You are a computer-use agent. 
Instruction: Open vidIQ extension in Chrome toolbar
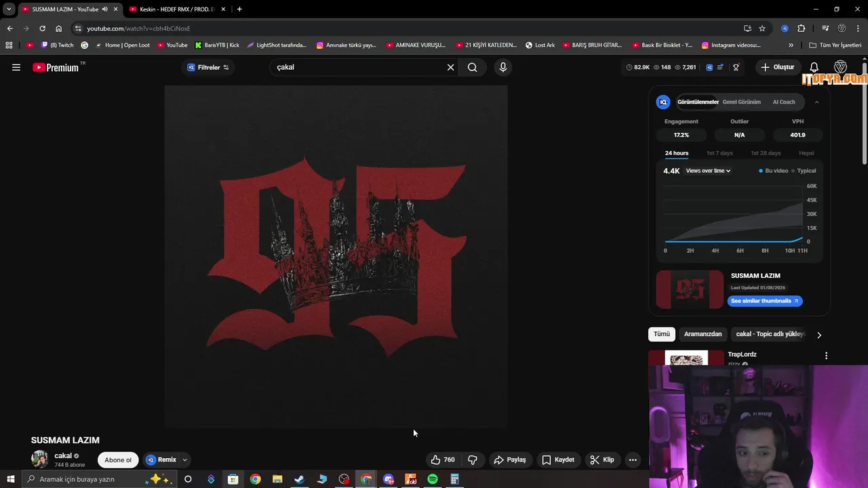(x=785, y=28)
